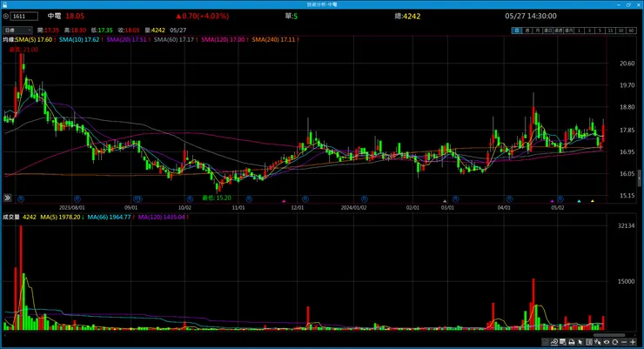
Task: Click the timestamp 05/27 14:30:00
Action: point(531,16)
